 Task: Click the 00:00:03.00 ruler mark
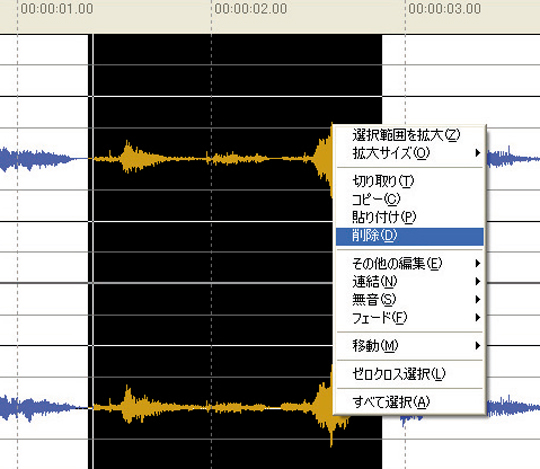[x=445, y=9]
